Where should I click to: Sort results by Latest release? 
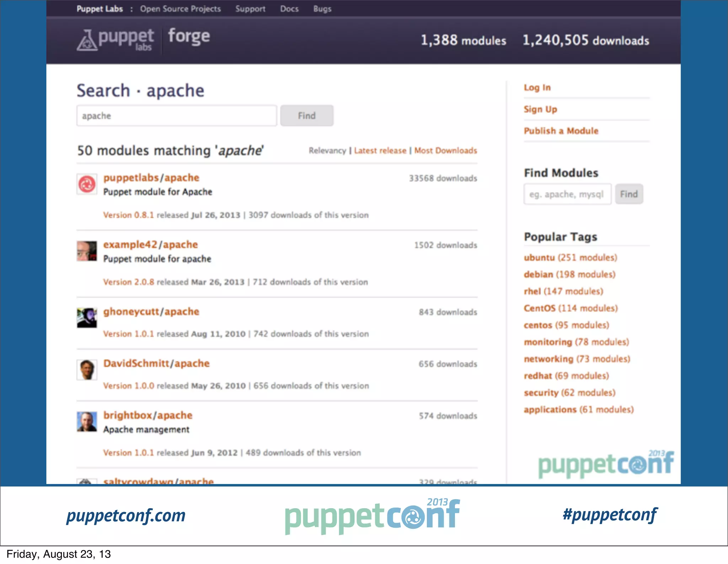pos(380,151)
